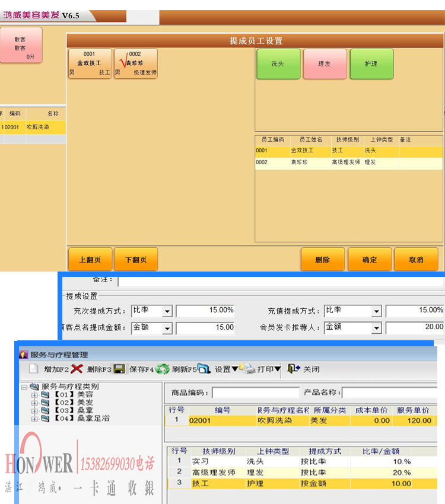445x504 pixels.
Task: Deselect checked employee card 0002 袁珍珍
Action: (136, 63)
